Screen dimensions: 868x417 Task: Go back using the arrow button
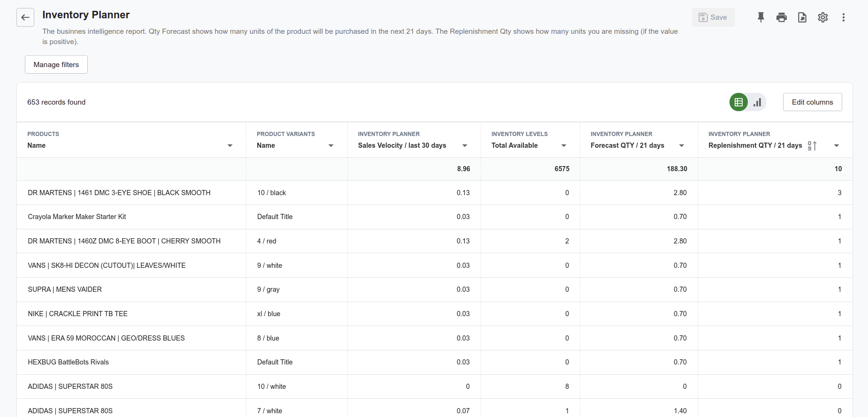(x=25, y=17)
